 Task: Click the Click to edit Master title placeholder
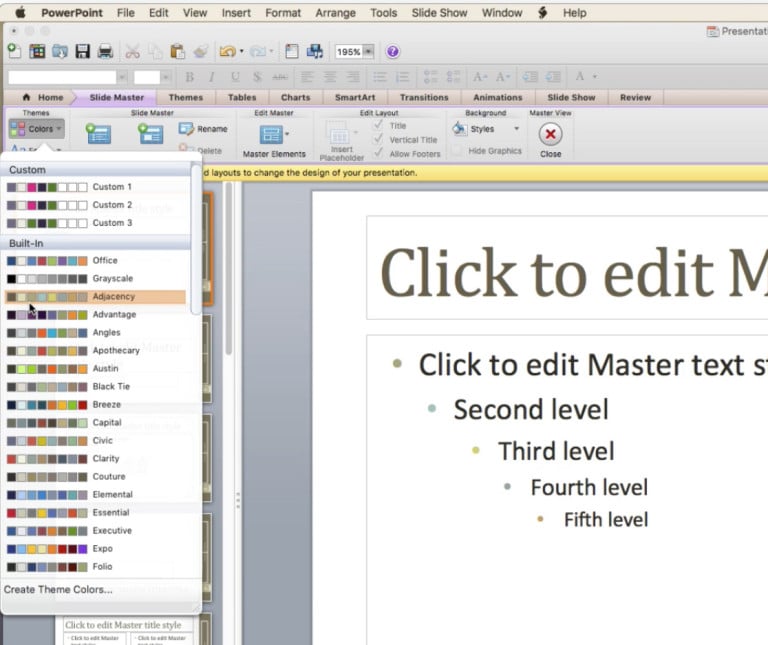click(568, 267)
